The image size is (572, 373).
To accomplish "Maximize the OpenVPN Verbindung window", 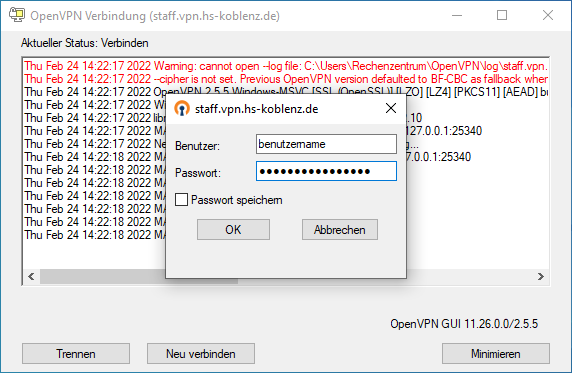I will pyautogui.click(x=502, y=15).
